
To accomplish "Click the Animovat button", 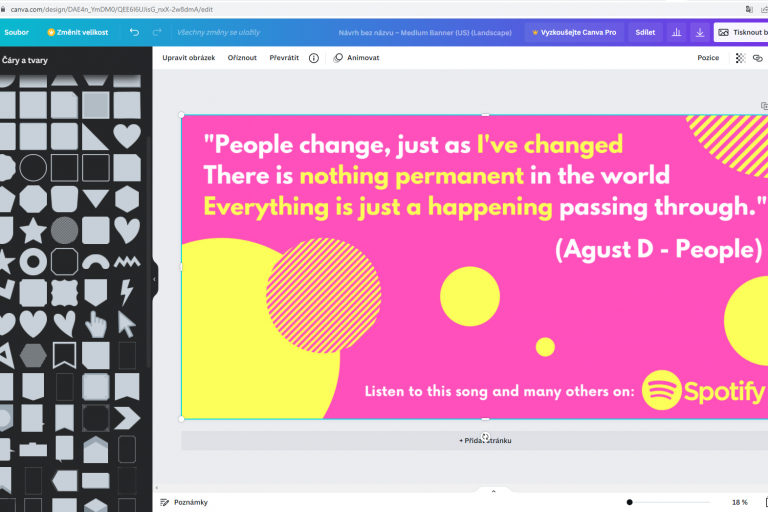I will (x=356, y=58).
